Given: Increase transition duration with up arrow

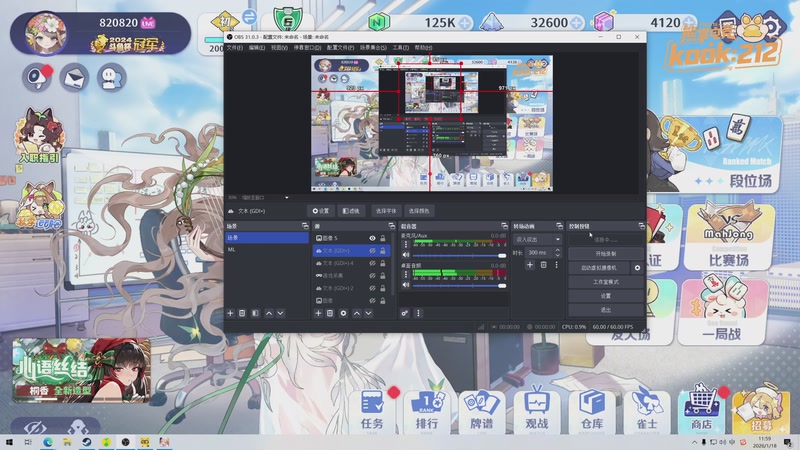Looking at the screenshot, I should pyautogui.click(x=557, y=250).
